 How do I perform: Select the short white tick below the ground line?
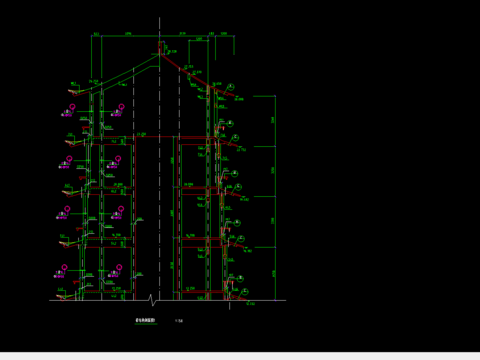click(229, 305)
